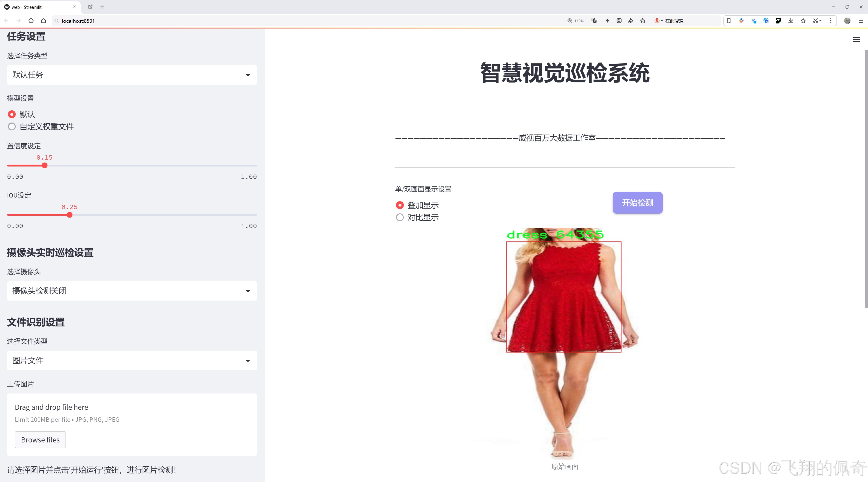Expand the 选择摄像头 dropdown
Image resolution: width=868 pixels, height=482 pixels.
(131, 290)
